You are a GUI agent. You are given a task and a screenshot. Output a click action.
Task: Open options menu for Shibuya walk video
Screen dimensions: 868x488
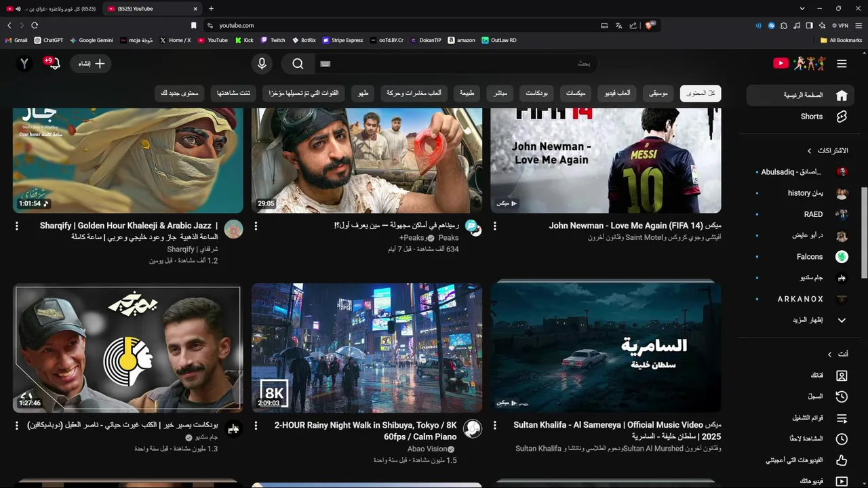[256, 426]
